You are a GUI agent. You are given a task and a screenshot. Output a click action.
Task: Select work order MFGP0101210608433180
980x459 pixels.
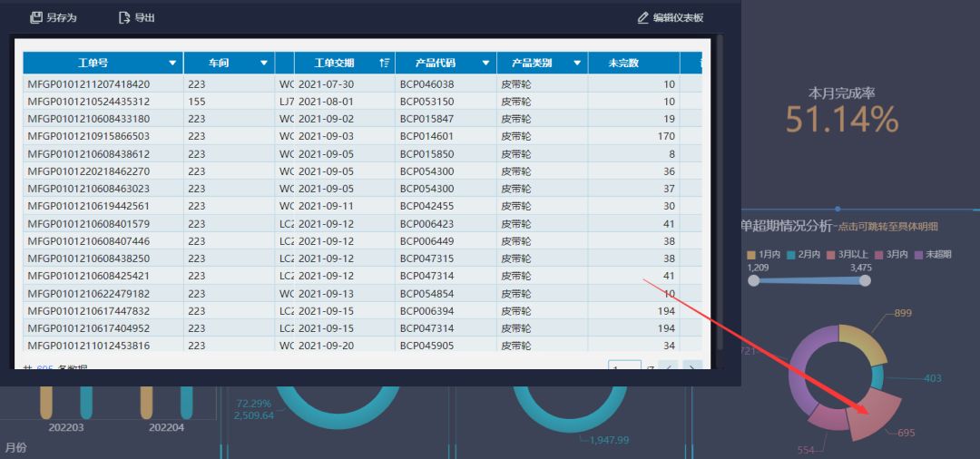tap(89, 119)
